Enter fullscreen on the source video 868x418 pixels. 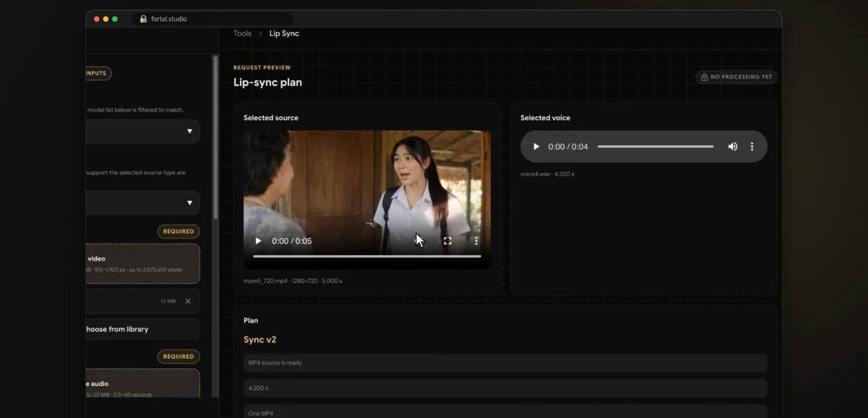pyautogui.click(x=448, y=241)
